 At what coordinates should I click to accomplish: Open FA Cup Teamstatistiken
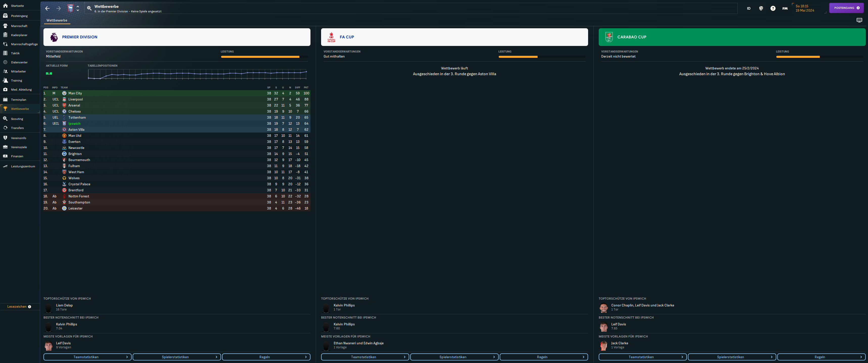(365, 357)
